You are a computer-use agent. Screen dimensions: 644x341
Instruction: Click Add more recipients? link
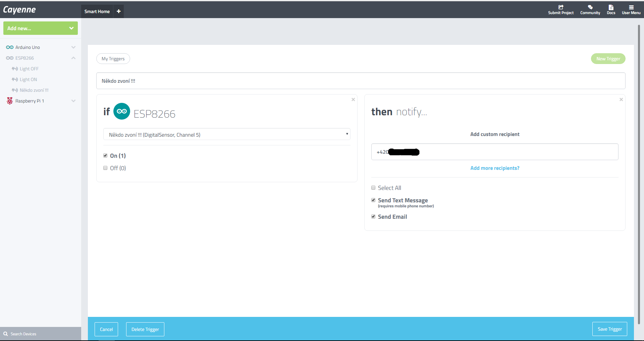coord(495,168)
